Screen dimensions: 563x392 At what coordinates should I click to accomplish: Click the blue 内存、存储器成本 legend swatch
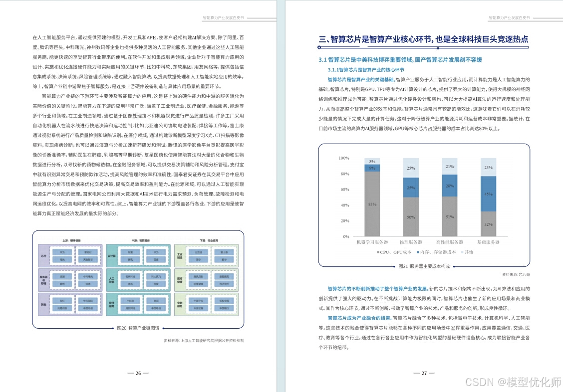click(x=418, y=252)
